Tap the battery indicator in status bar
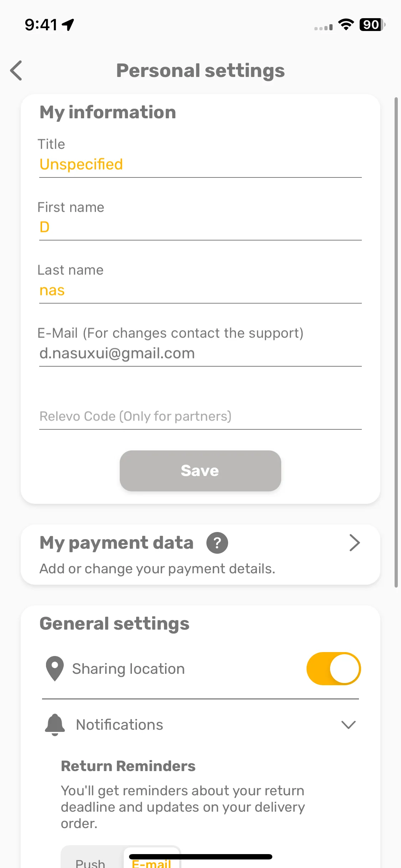This screenshot has height=868, width=401. (372, 25)
